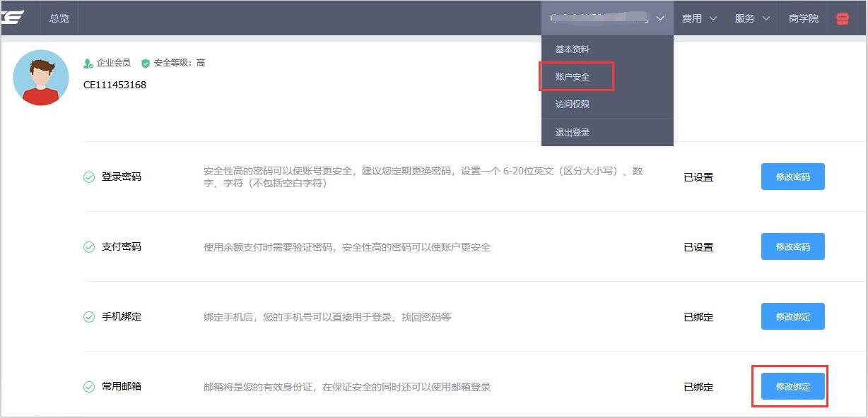Image resolution: width=868 pixels, height=418 pixels.
Task: Click the 企业会员 member icon
Action: click(x=88, y=64)
